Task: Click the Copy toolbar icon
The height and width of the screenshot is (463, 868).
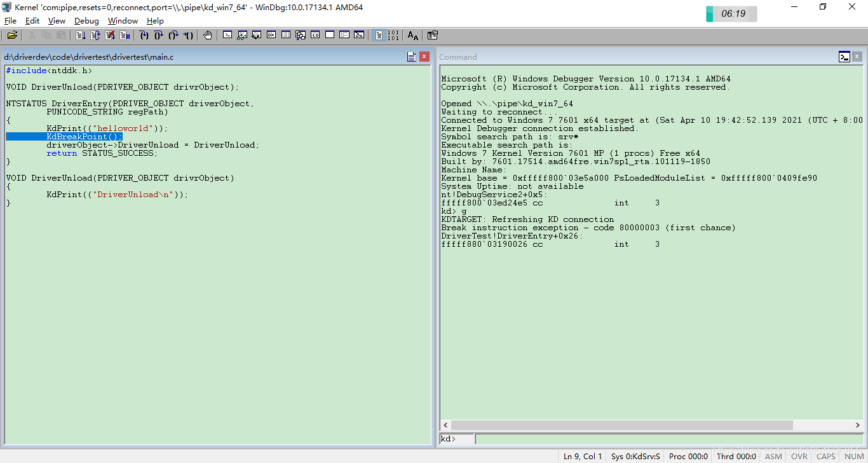Action: click(x=46, y=35)
